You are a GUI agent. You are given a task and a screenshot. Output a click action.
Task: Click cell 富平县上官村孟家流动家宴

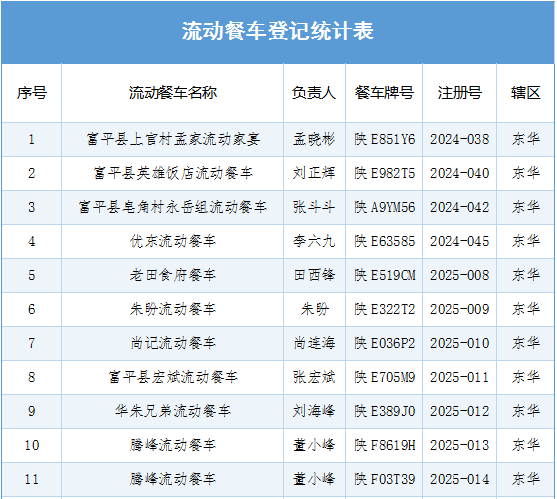173,139
